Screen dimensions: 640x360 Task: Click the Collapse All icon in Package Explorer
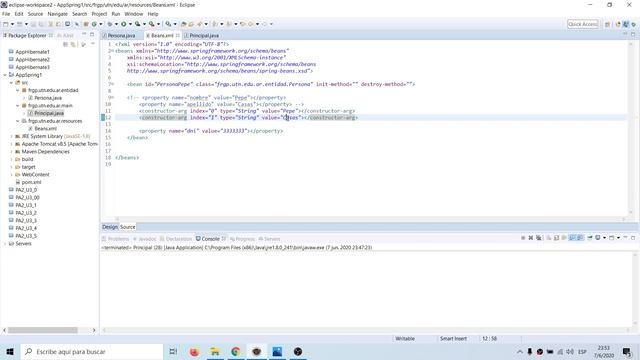tap(65, 44)
